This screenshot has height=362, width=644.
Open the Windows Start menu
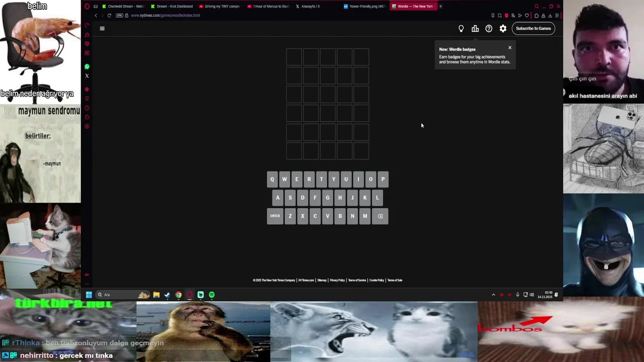(x=89, y=295)
